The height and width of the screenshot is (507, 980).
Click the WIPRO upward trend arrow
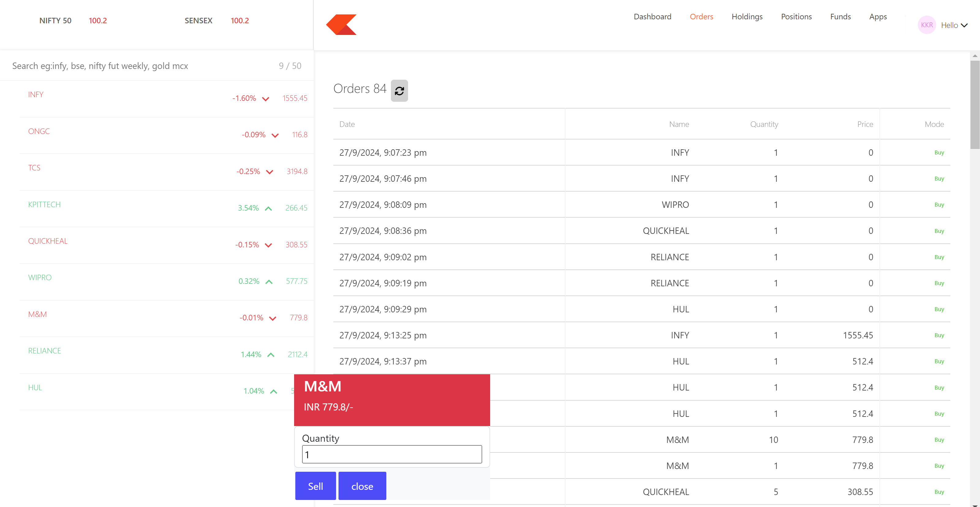(269, 282)
